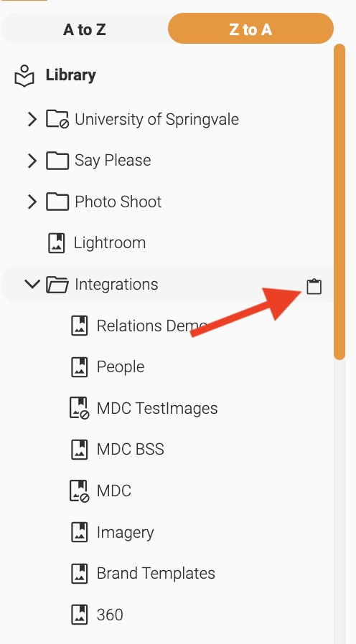Click the 360 collection icon
The image size is (356, 644).
(x=80, y=615)
